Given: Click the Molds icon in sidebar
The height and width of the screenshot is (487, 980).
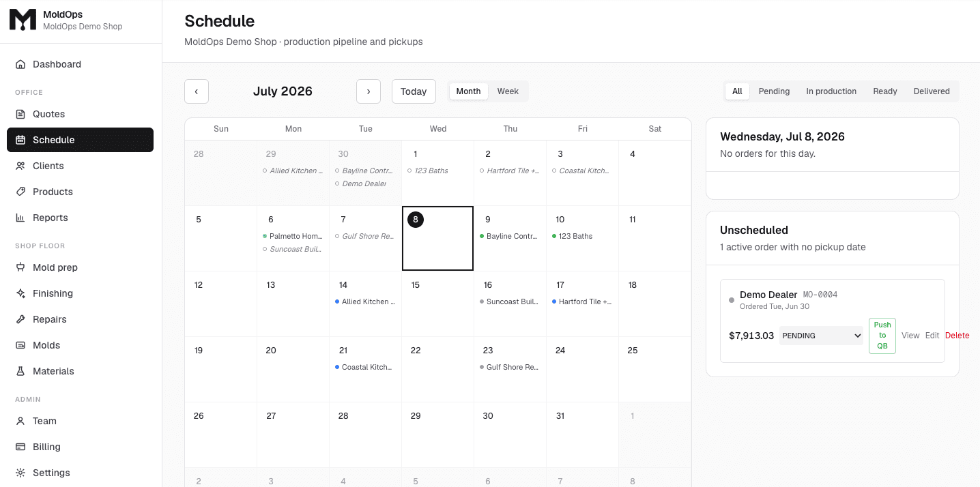Looking at the screenshot, I should tap(20, 345).
